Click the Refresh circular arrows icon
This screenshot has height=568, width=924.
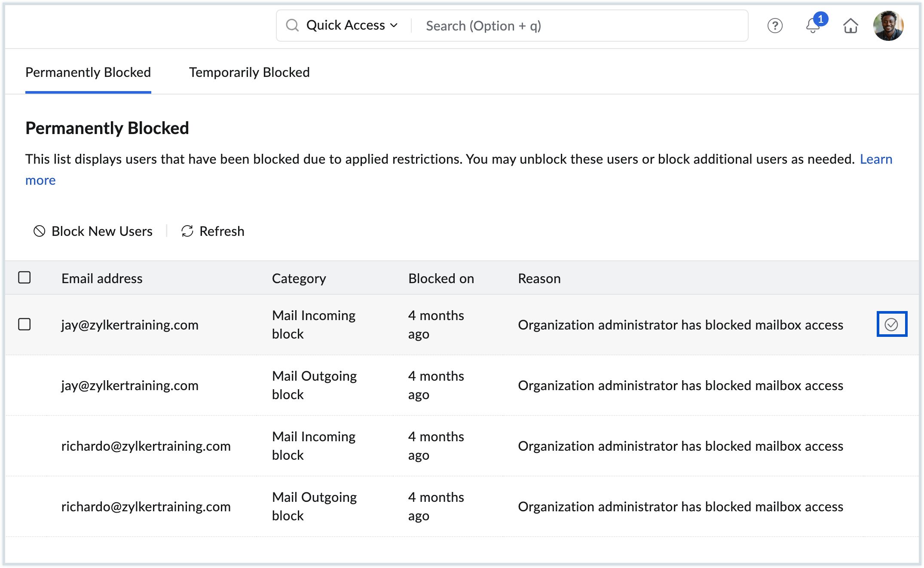(187, 231)
